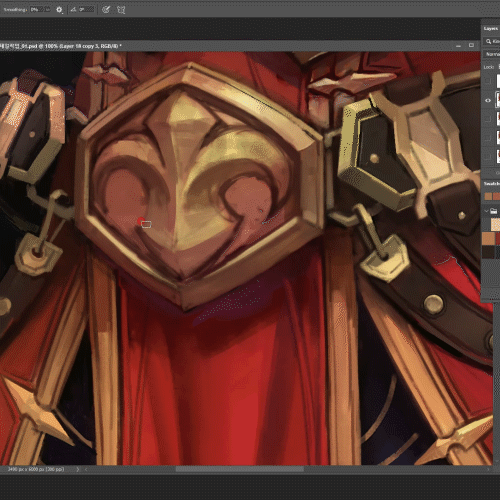Select the Layers panel tab
Screen dimensions: 500x500
click(491, 29)
